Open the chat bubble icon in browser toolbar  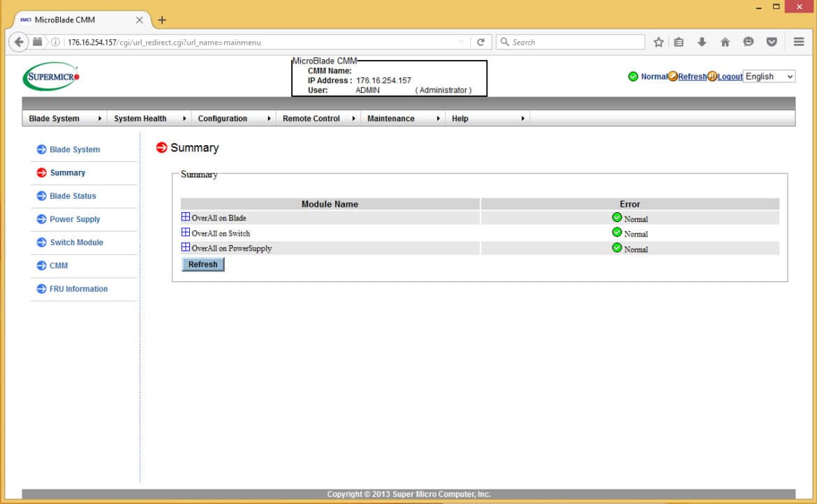[749, 42]
